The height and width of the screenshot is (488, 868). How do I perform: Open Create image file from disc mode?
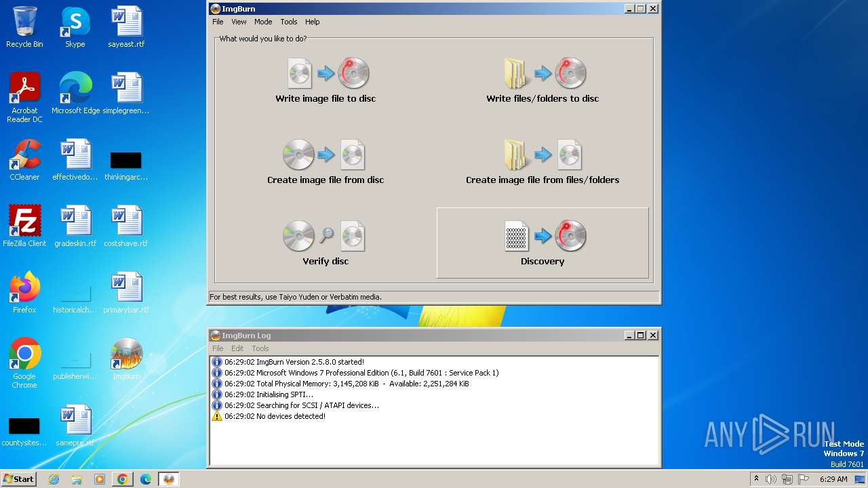click(325, 161)
